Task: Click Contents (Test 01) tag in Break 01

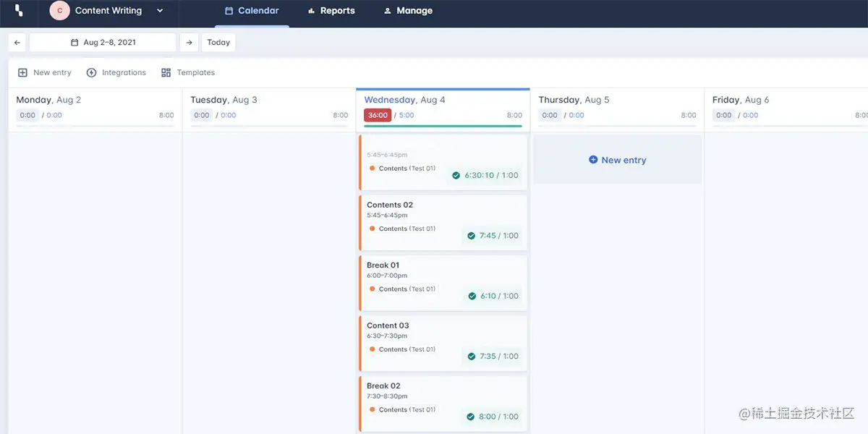Action: pyautogui.click(x=402, y=289)
